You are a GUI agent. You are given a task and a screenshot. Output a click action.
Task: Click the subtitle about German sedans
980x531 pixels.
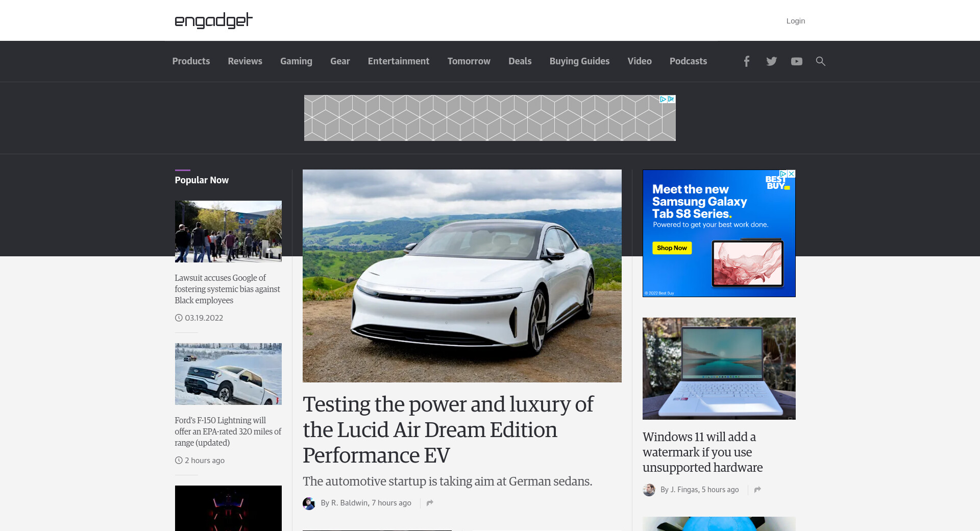tap(447, 481)
